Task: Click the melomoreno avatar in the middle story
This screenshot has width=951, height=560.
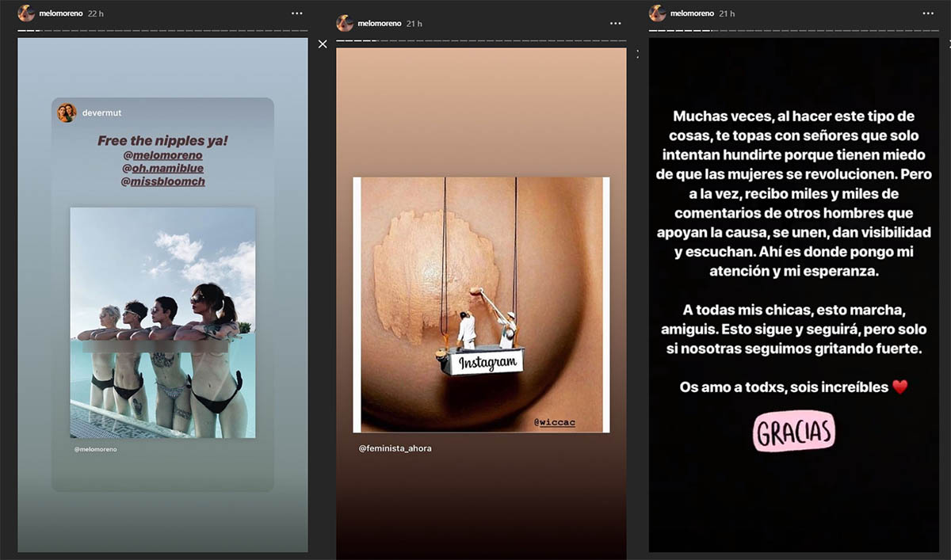Action: pyautogui.click(x=345, y=23)
